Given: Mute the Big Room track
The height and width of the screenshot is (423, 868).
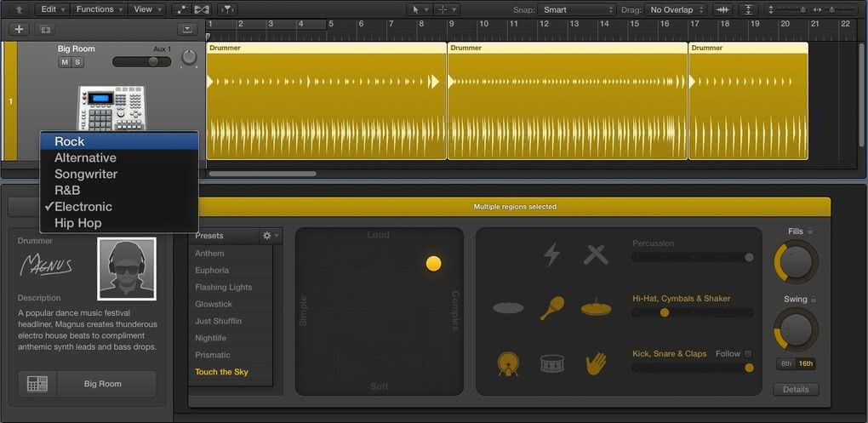Looking at the screenshot, I should click(x=65, y=62).
